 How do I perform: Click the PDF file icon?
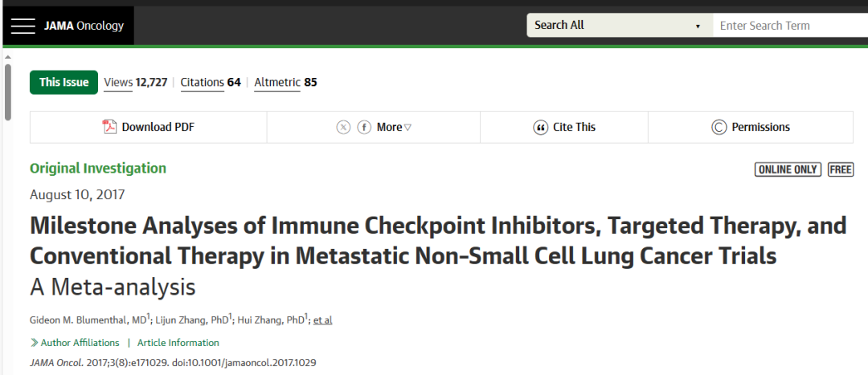[x=110, y=127]
